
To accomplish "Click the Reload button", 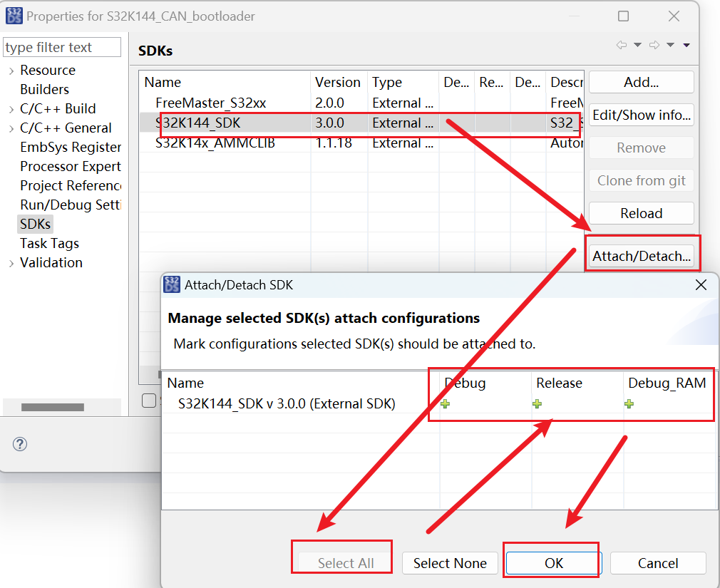I will point(640,212).
